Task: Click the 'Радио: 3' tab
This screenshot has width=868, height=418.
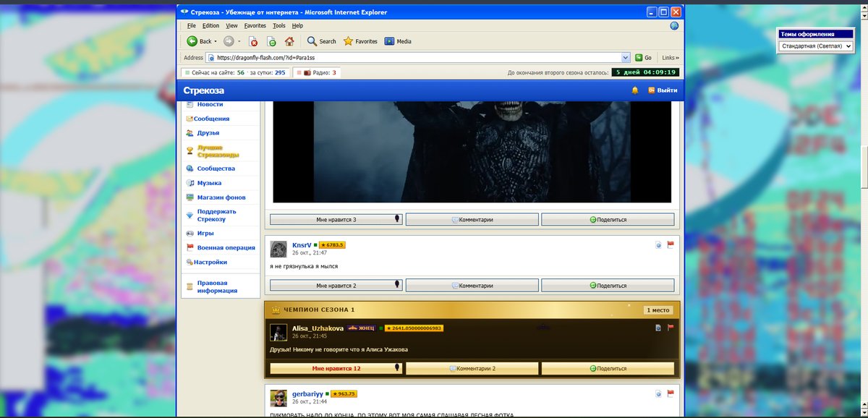Action: pyautogui.click(x=316, y=72)
